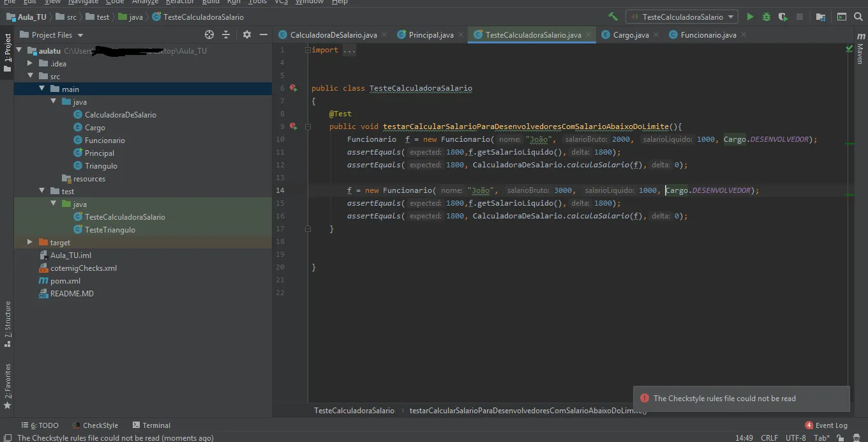
Task: Click run gutter icon beside line 9
Action: (293, 126)
